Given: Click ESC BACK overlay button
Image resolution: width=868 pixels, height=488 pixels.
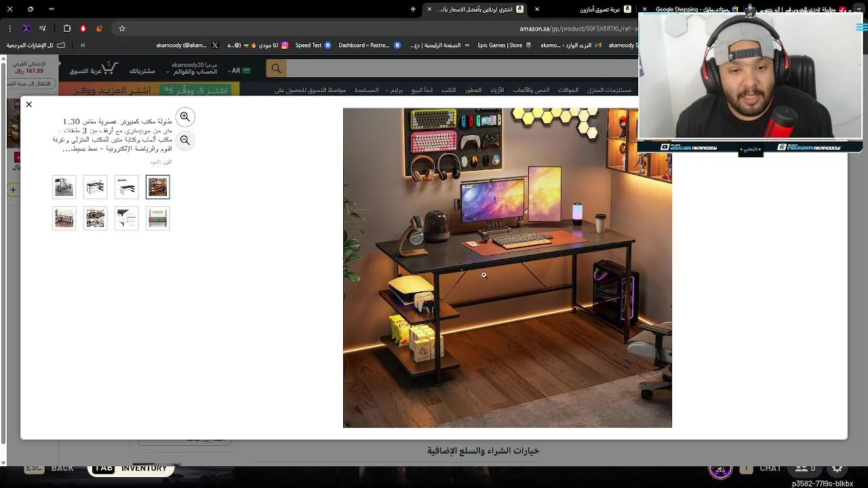Looking at the screenshot, I should pyautogui.click(x=50, y=468).
